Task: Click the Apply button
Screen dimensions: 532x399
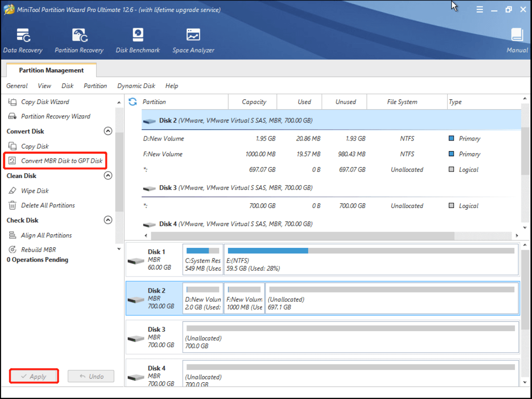Action: tap(33, 376)
